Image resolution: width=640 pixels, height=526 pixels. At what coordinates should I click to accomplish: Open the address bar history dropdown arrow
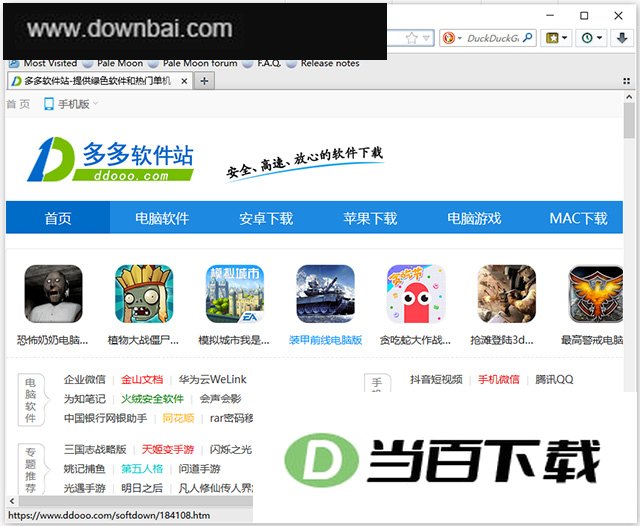pos(426,38)
